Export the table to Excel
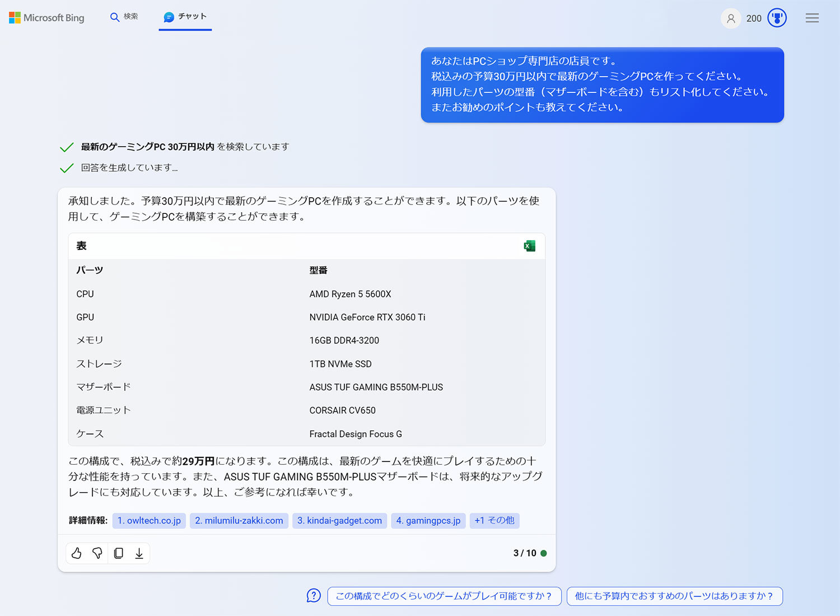The width and height of the screenshot is (840, 616). (x=529, y=246)
